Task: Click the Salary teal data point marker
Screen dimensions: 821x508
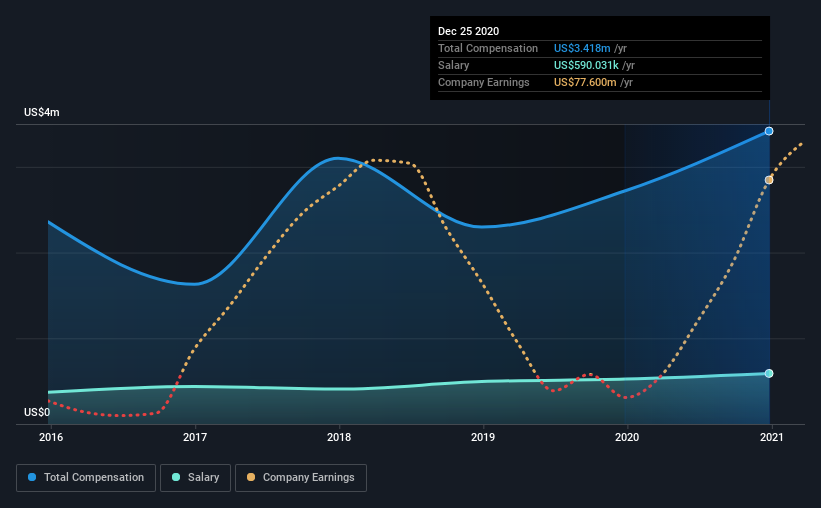Action: [x=769, y=373]
